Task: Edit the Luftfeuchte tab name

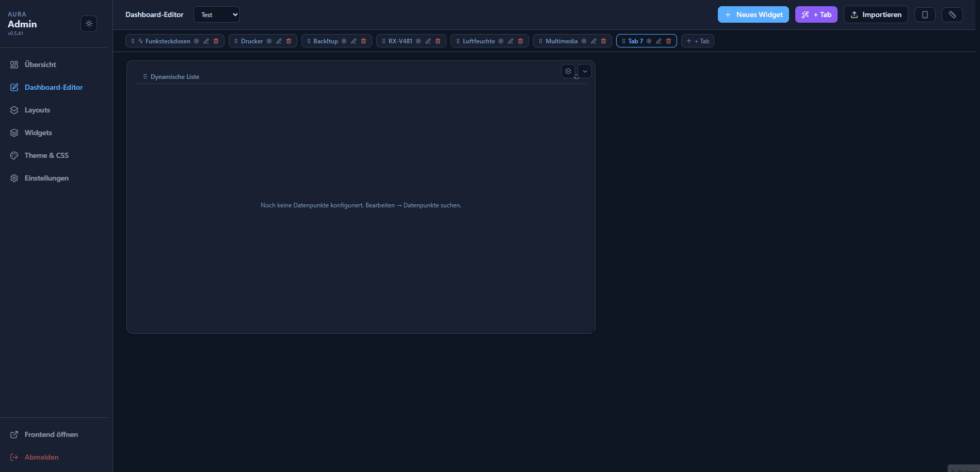Action: click(x=511, y=41)
